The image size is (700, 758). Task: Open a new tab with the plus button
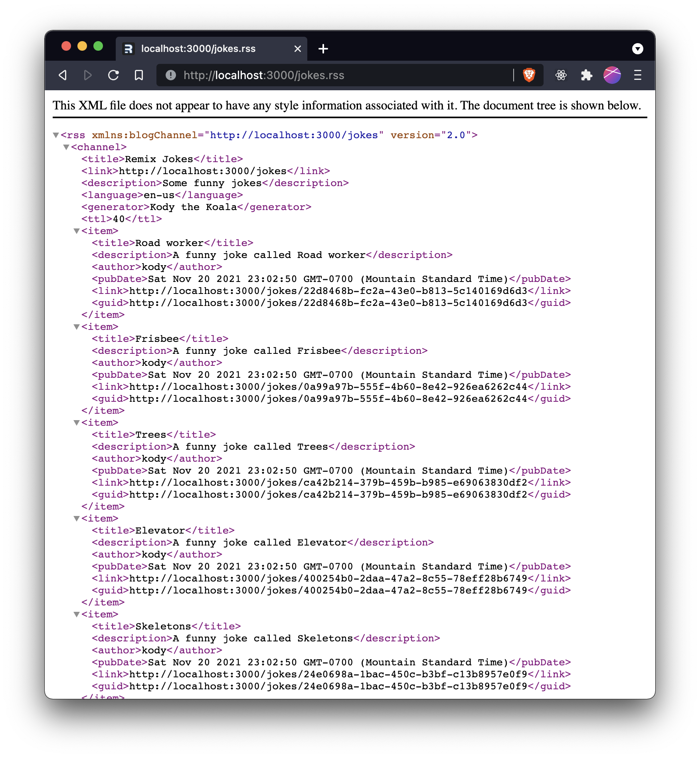(x=323, y=49)
